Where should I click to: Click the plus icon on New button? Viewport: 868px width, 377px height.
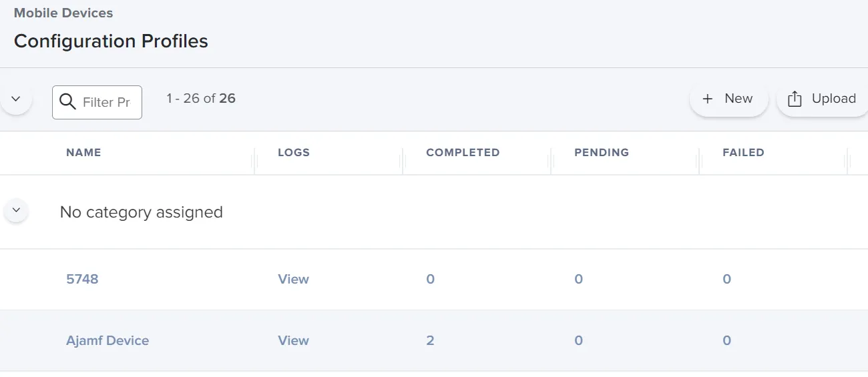[x=708, y=99]
